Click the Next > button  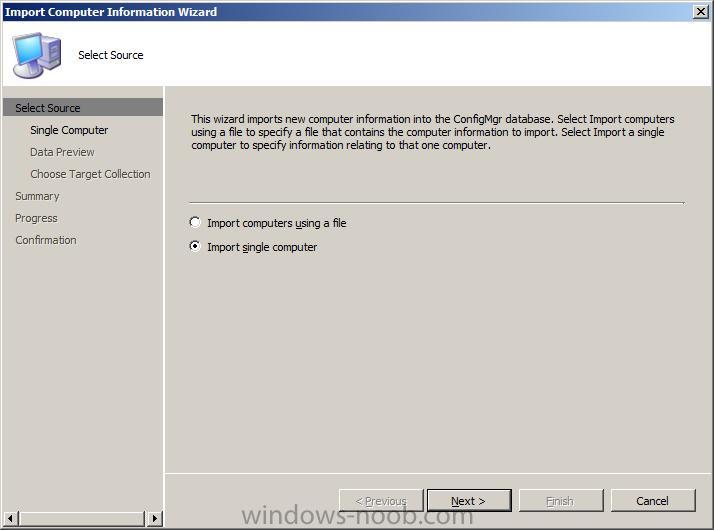pyautogui.click(x=469, y=501)
